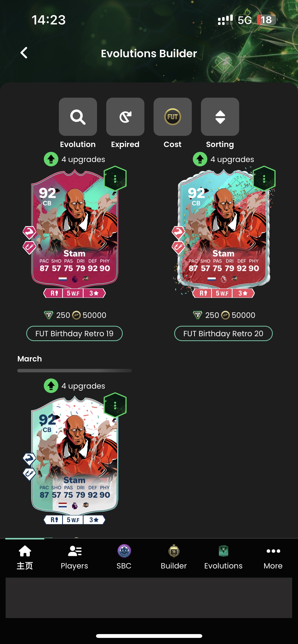Open the Sorting options
Screen dimensions: 298x644
tap(220, 117)
